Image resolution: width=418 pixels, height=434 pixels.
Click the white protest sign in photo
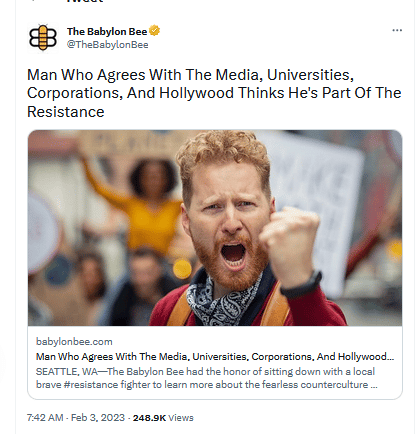318,207
